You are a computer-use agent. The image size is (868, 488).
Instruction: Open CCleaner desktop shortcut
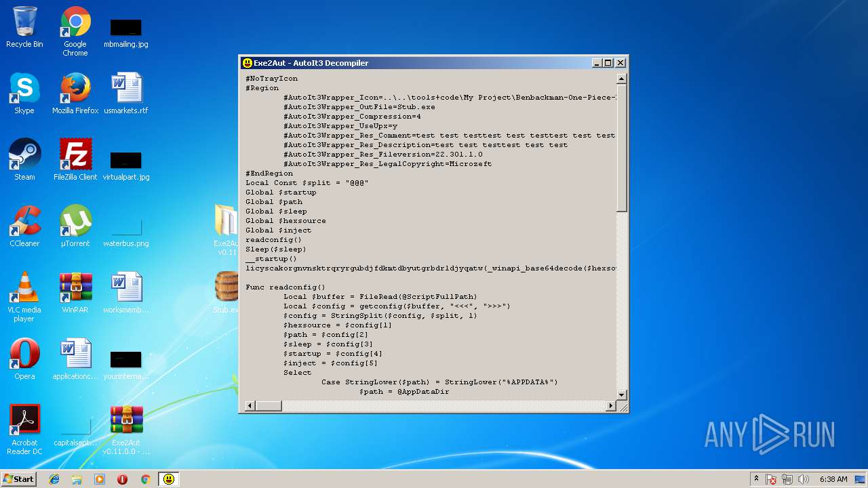tap(24, 226)
